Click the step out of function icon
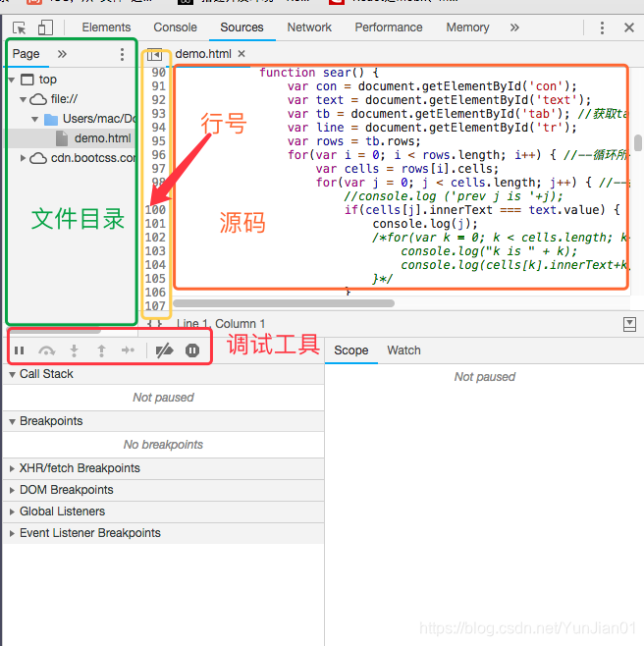The image size is (644, 646). point(100,350)
